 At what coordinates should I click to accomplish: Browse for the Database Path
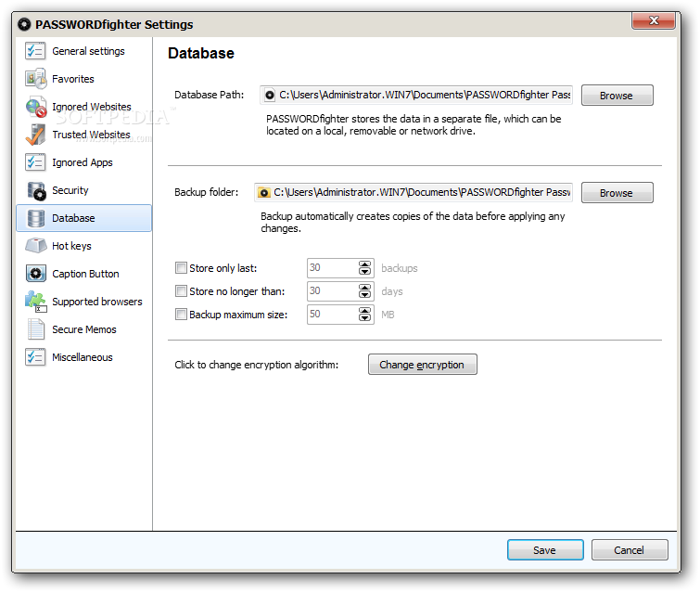(617, 96)
